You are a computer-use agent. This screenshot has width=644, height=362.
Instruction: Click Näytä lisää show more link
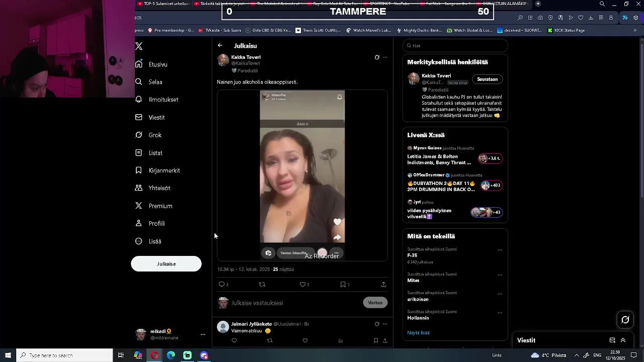418,333
